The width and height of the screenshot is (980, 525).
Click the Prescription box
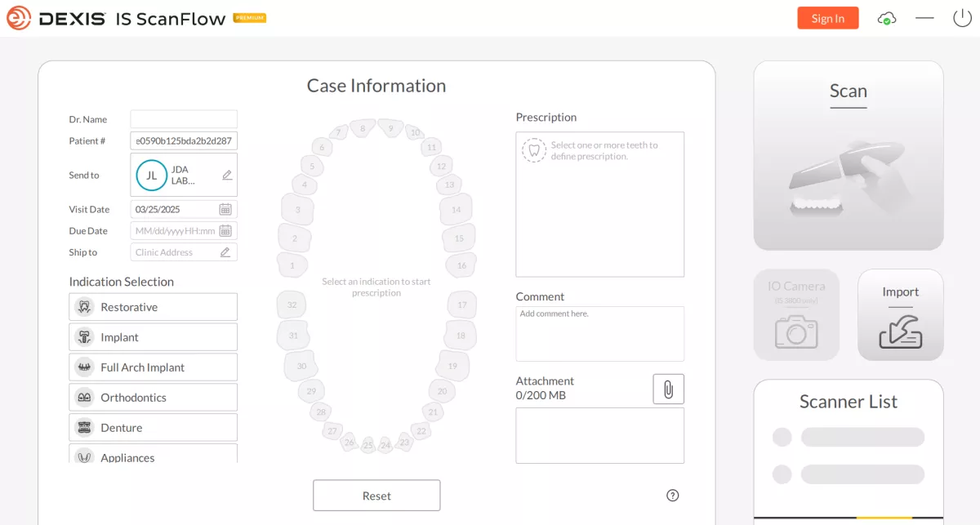600,205
